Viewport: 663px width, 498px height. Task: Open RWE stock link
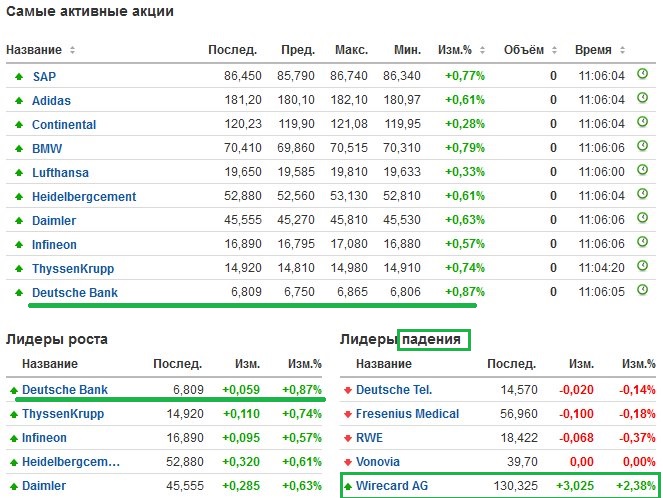[x=370, y=438]
